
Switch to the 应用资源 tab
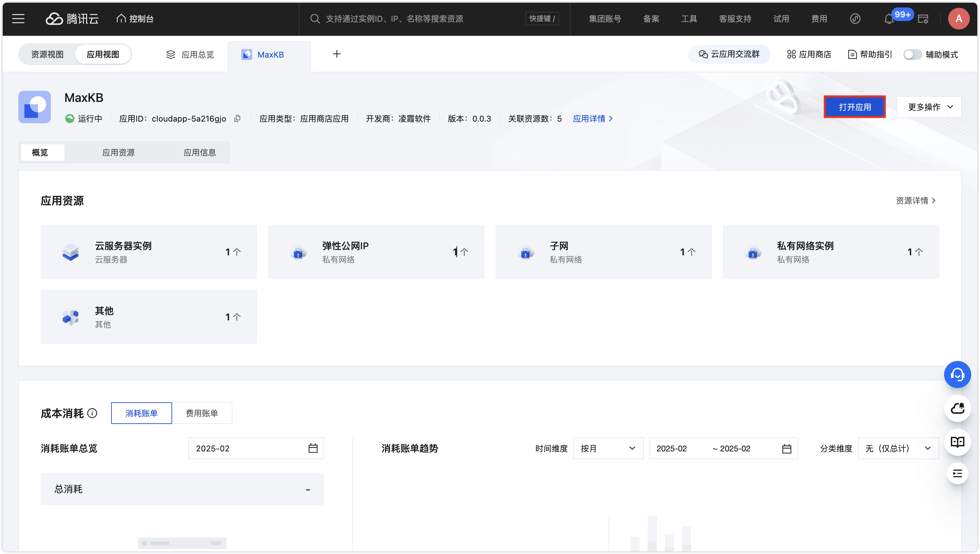click(118, 153)
